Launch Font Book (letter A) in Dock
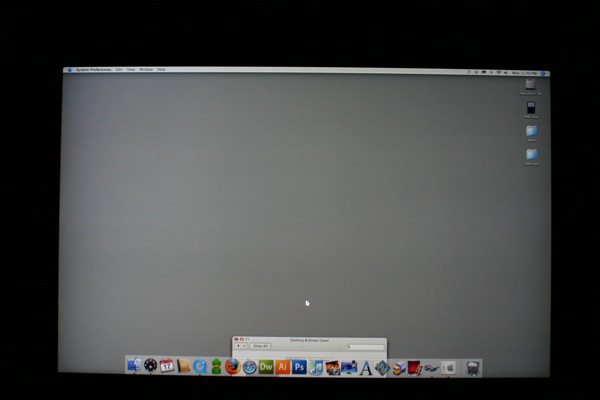This screenshot has width=600, height=400. tap(366, 369)
